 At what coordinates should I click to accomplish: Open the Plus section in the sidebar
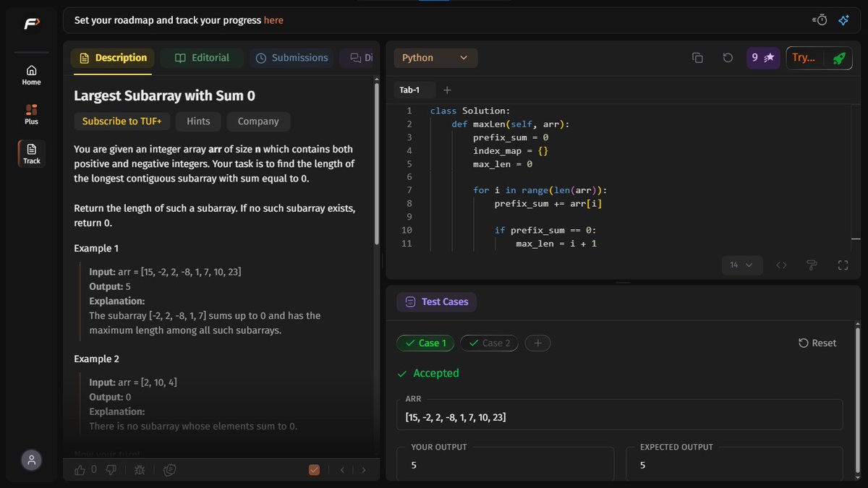(31, 114)
